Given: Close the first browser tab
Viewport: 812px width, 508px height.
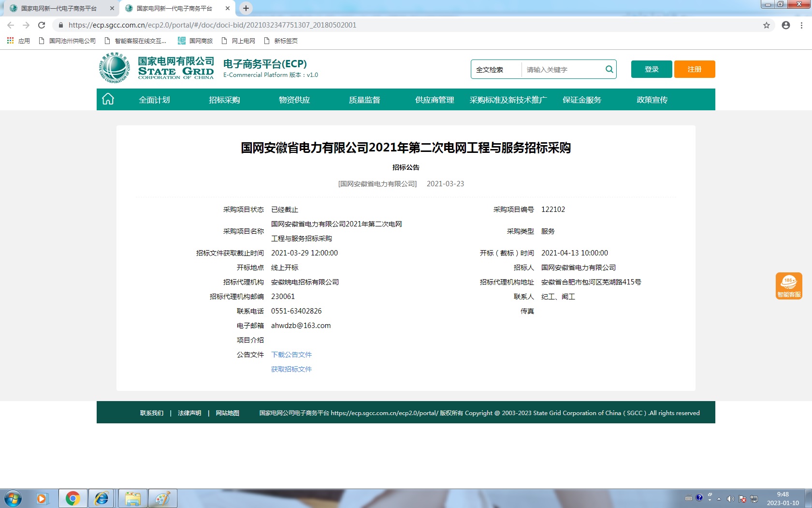Looking at the screenshot, I should pos(112,8).
